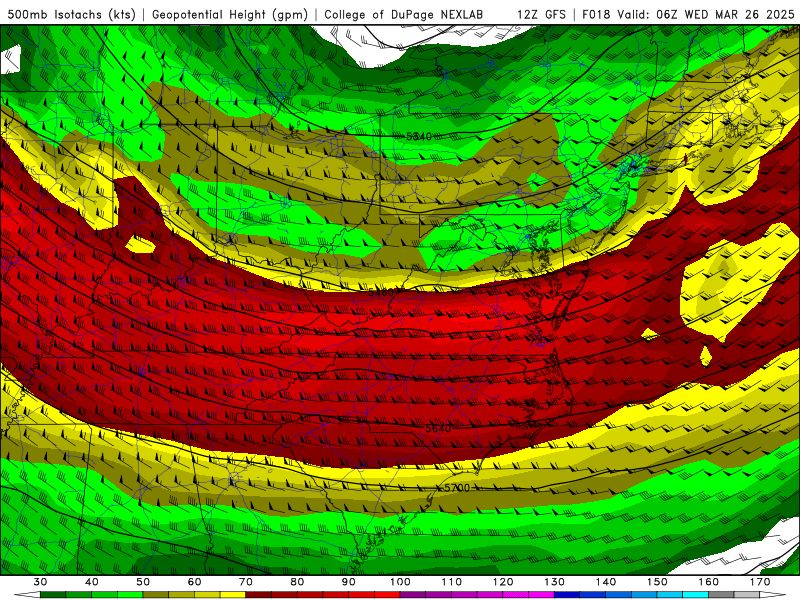
Task: Select the cyan swatch left of 160
Action: tap(695, 594)
